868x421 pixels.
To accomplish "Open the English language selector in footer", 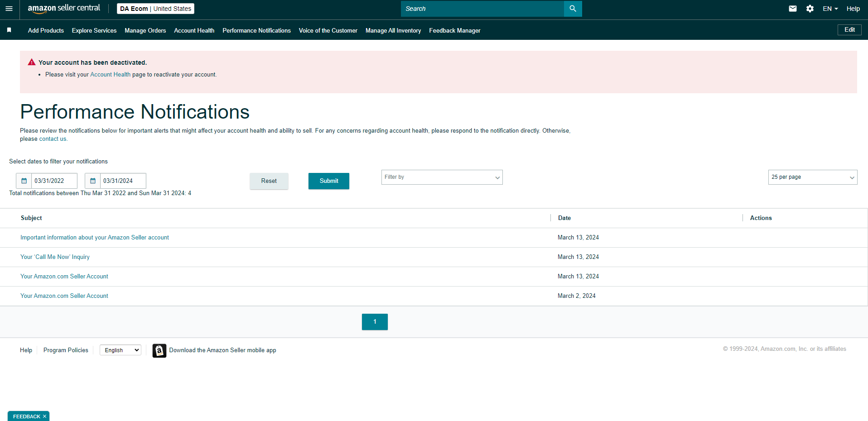I will click(x=121, y=350).
